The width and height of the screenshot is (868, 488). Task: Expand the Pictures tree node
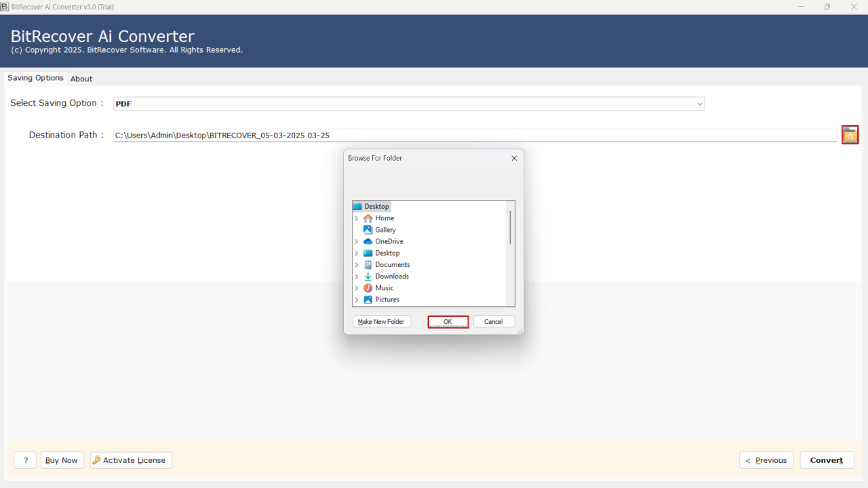357,300
